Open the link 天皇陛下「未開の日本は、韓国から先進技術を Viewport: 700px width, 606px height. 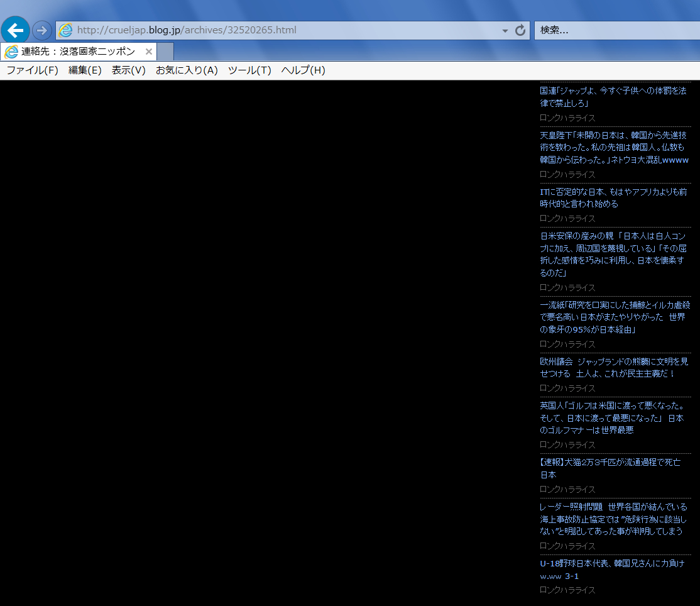(615, 147)
